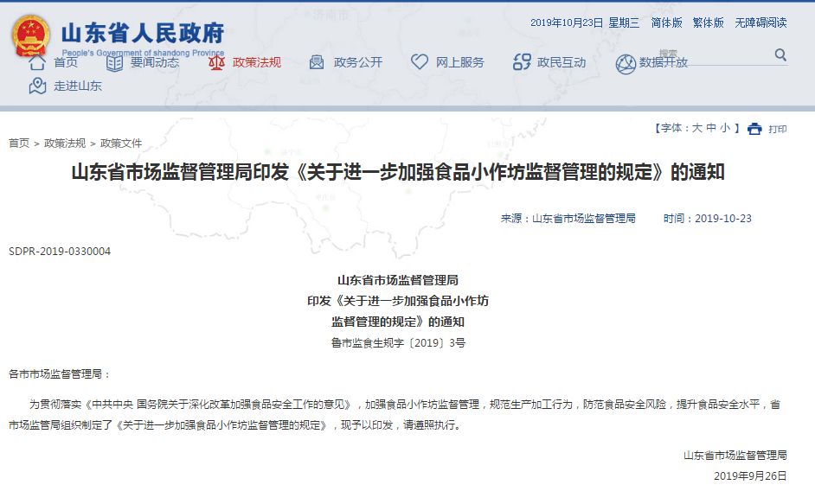
Task: Click the 政民互动 interaction icon
Action: click(x=522, y=62)
